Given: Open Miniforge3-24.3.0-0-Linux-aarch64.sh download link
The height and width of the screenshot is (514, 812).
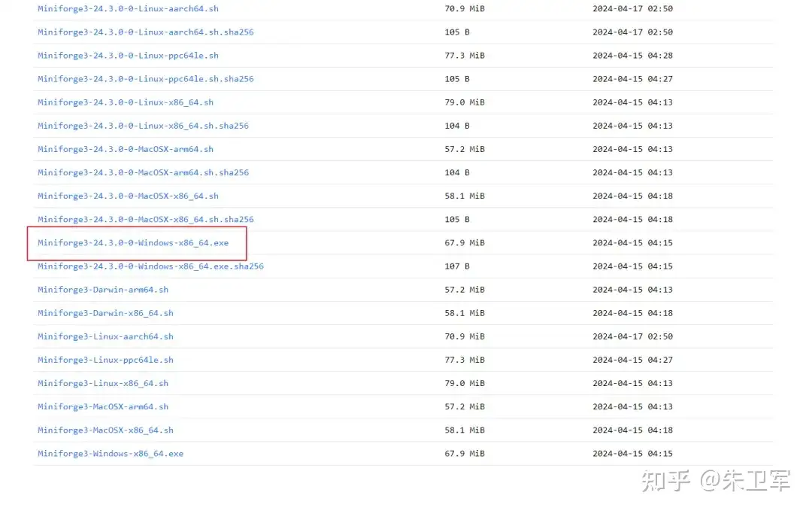Looking at the screenshot, I should click(x=128, y=9).
